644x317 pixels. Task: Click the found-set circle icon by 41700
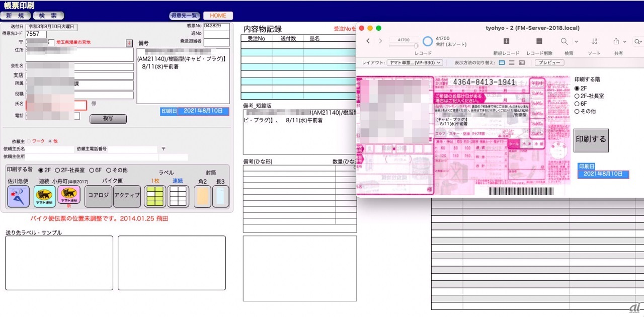(428, 41)
